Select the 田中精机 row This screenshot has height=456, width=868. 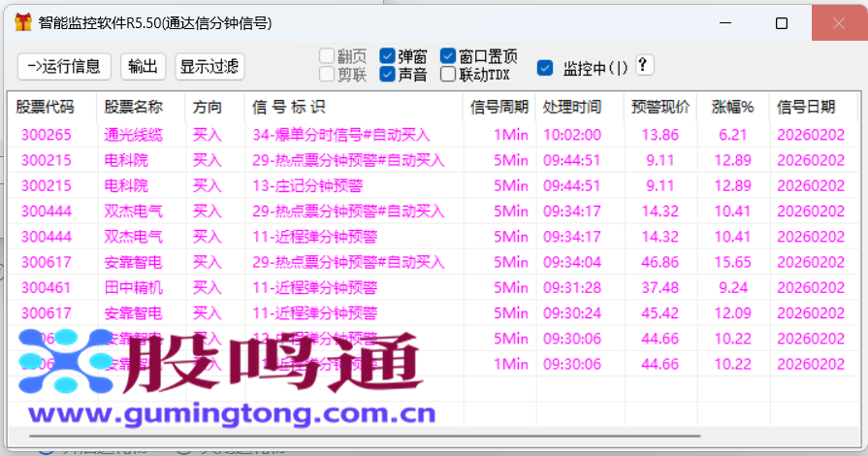pos(134,287)
